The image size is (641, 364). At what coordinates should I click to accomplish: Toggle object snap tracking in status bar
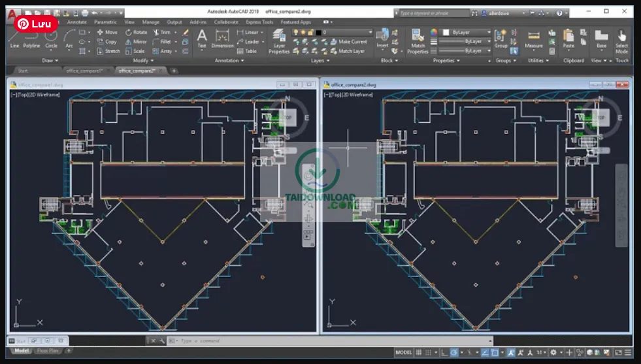[485, 352]
